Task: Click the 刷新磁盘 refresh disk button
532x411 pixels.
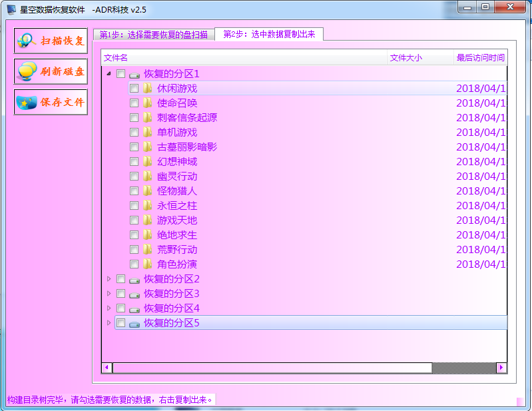Action: click(51, 71)
